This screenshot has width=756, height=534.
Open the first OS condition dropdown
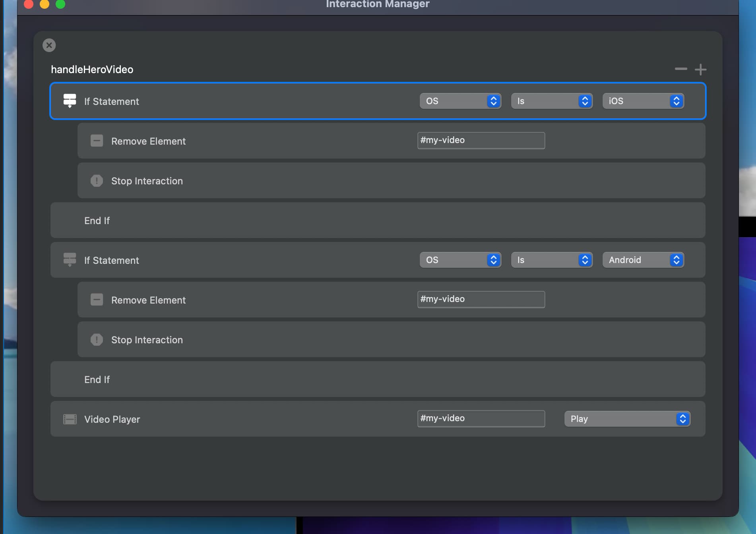point(460,101)
